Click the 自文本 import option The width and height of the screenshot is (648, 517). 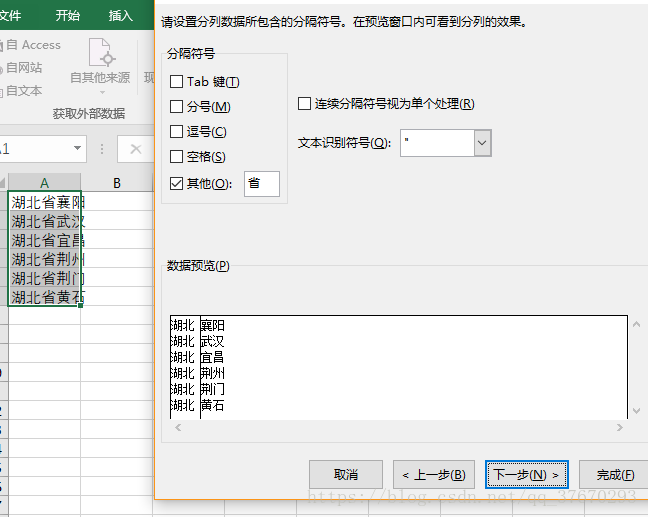tap(22, 91)
